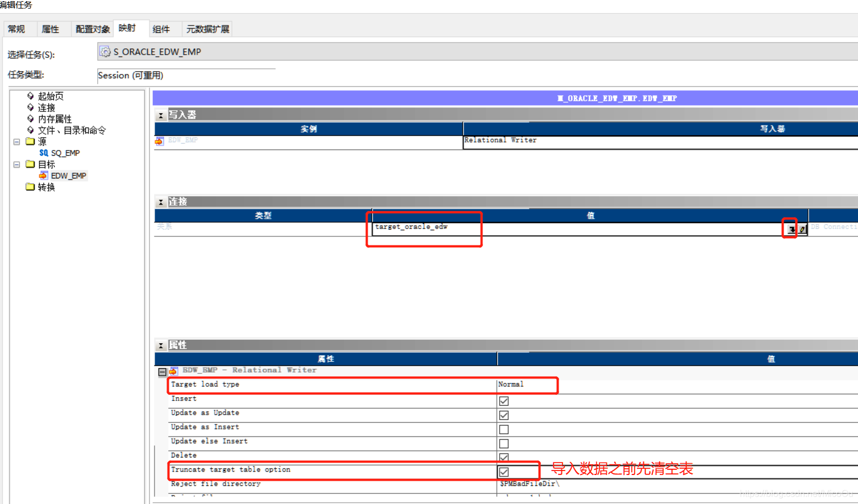Viewport: 858px width, 504px height.
Task: Click the 实例 column header
Action: click(309, 129)
